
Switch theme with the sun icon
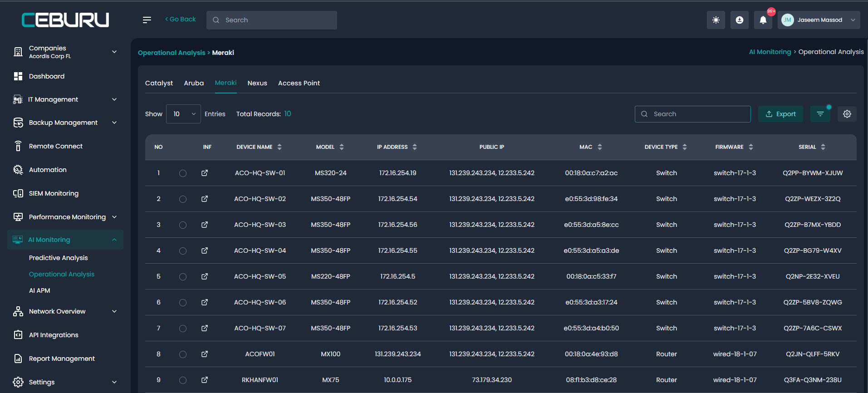coord(716,20)
